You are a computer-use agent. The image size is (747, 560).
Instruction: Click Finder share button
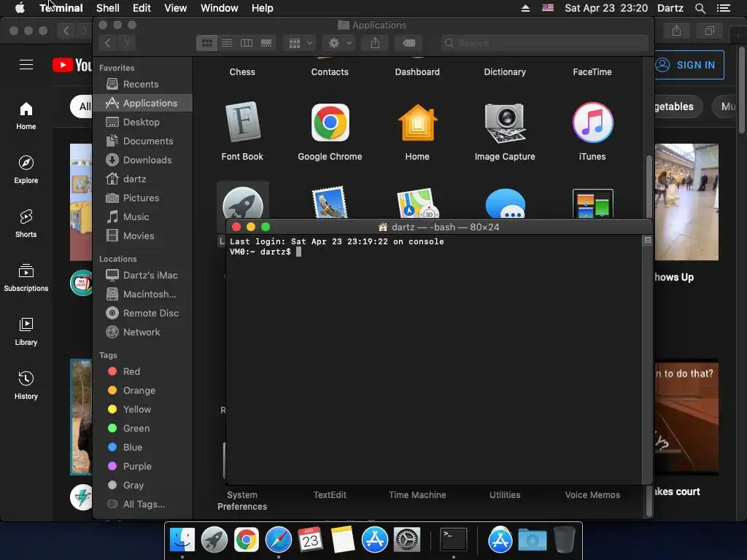[376, 43]
